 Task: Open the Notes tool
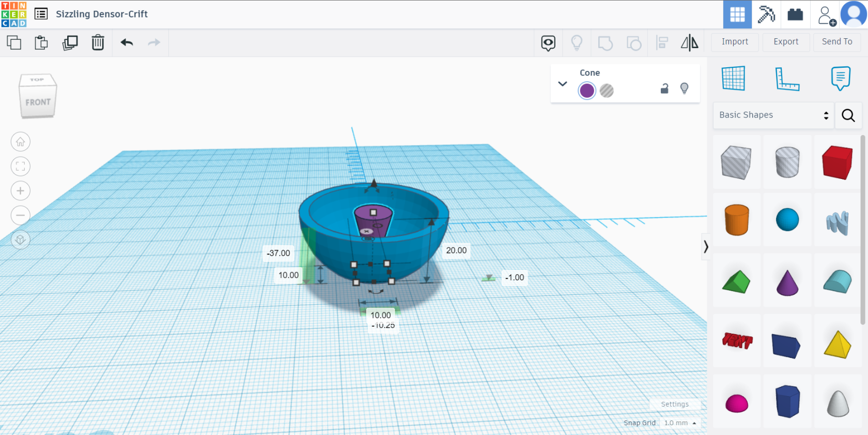[841, 79]
